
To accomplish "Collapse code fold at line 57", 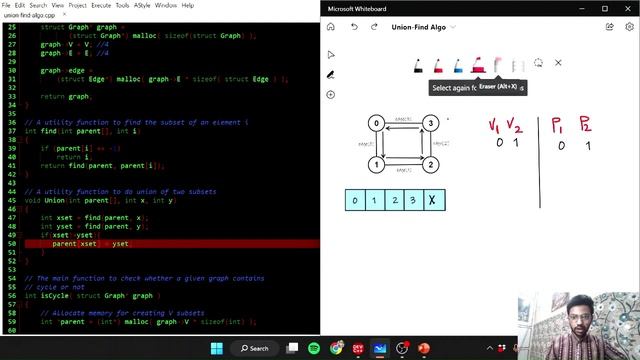I will tap(20, 304).
